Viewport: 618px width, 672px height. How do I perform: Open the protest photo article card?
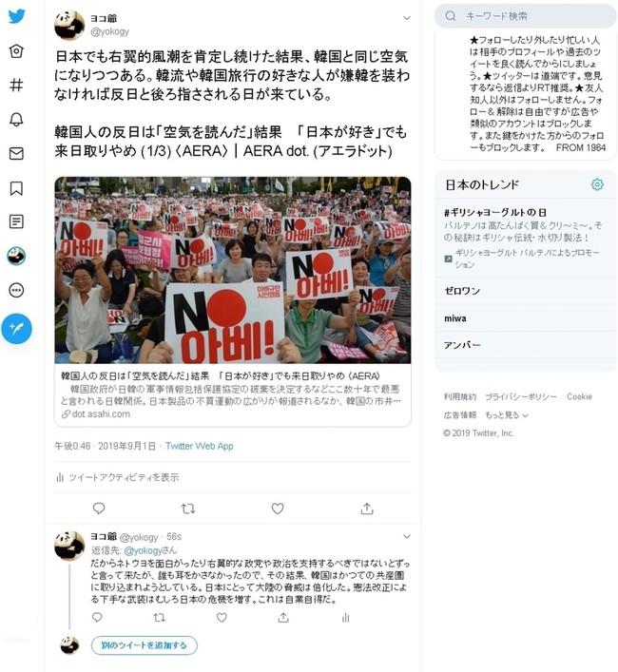tap(233, 301)
